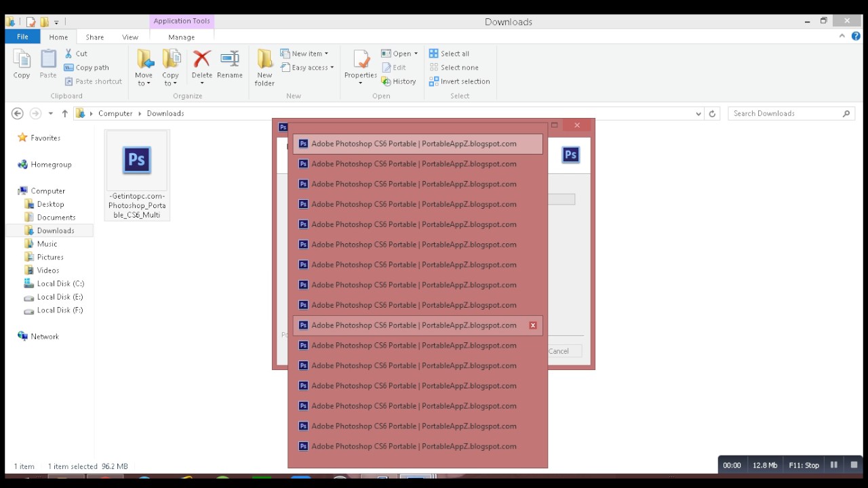Open Documents in the navigation pane

pyautogui.click(x=56, y=218)
